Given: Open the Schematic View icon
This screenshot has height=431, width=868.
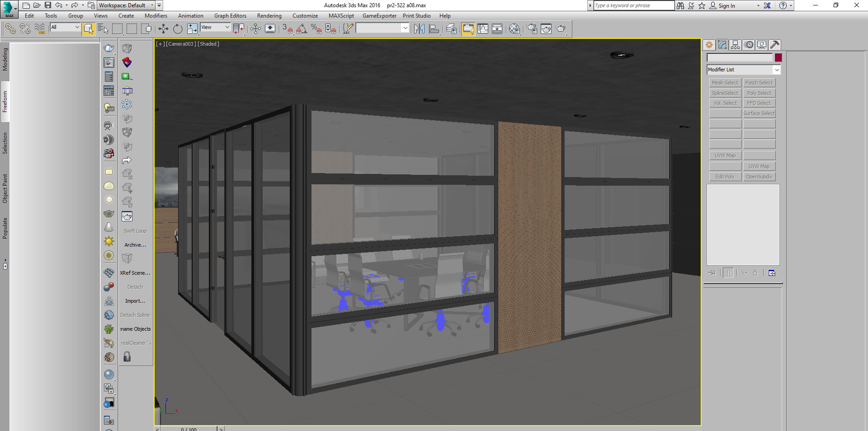Looking at the screenshot, I should [x=497, y=29].
